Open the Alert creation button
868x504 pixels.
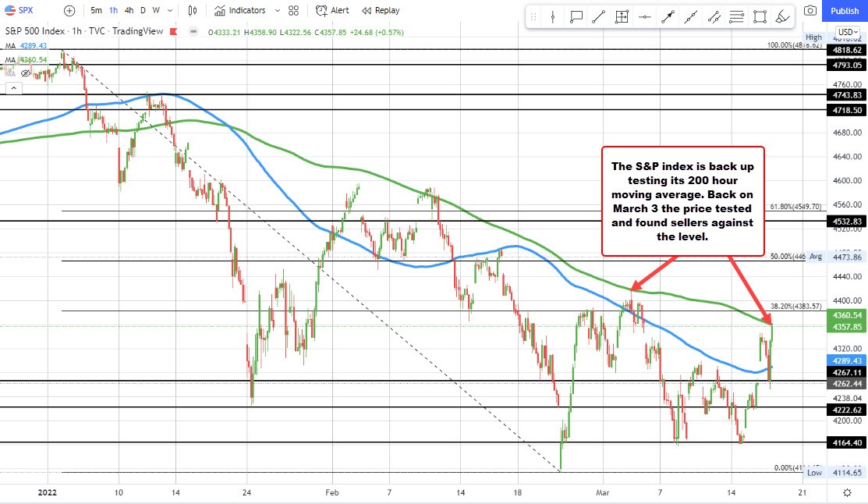click(333, 10)
